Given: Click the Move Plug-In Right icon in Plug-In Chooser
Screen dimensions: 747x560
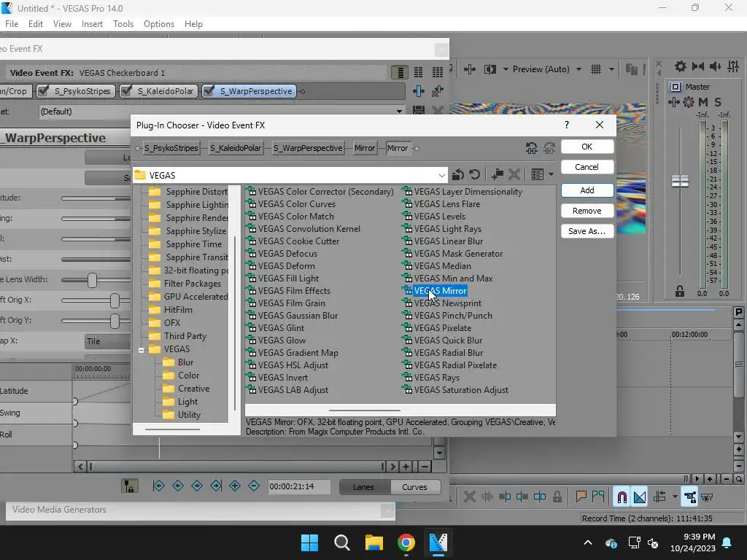Looking at the screenshot, I should pos(549,148).
